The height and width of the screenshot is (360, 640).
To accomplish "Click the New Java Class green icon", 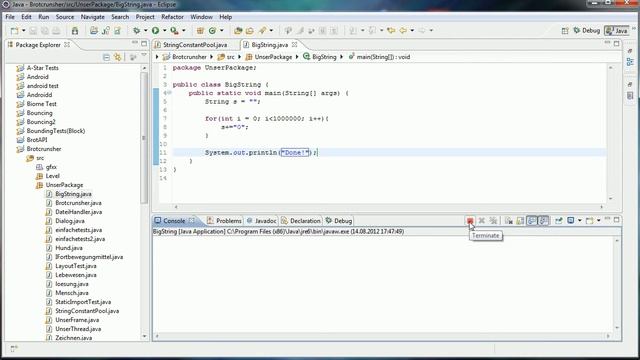I will click(x=212, y=31).
